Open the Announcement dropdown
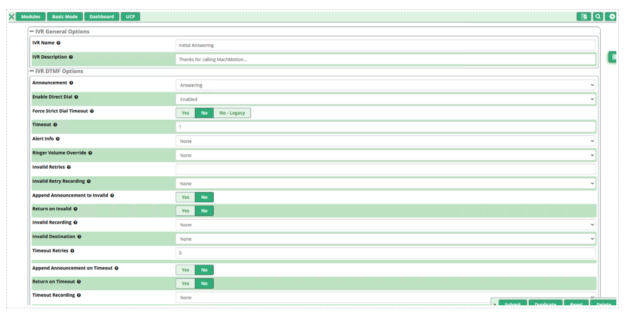The image size is (644, 314). [385, 85]
